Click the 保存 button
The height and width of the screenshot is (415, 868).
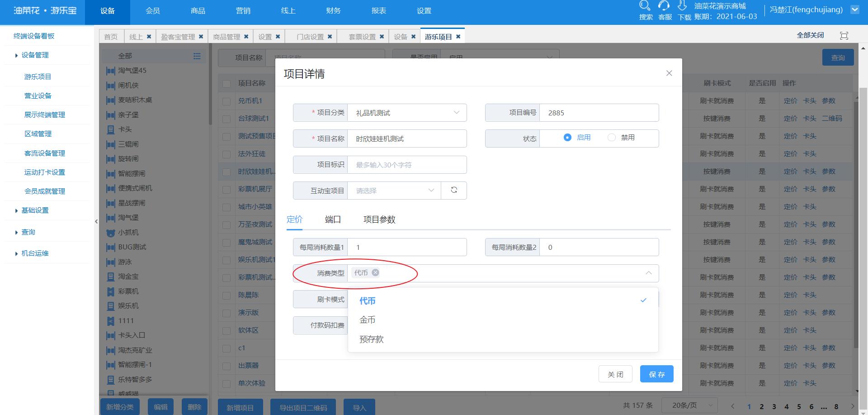[657, 374]
